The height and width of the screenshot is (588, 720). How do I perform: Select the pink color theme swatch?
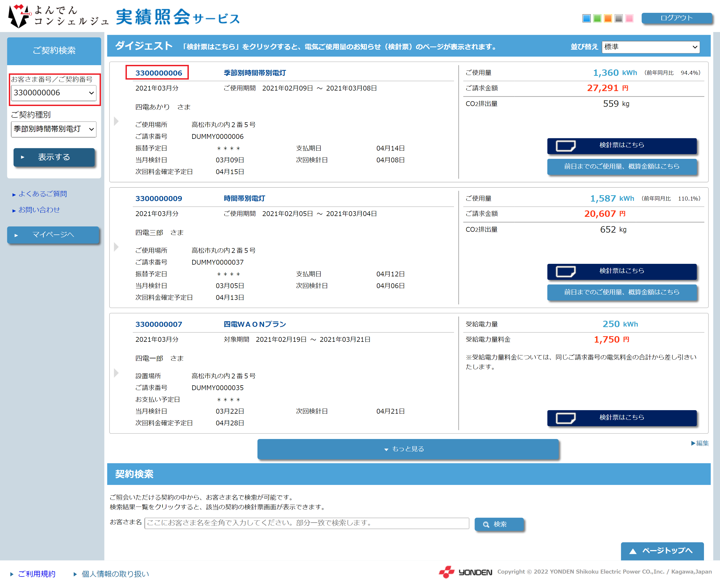629,18
